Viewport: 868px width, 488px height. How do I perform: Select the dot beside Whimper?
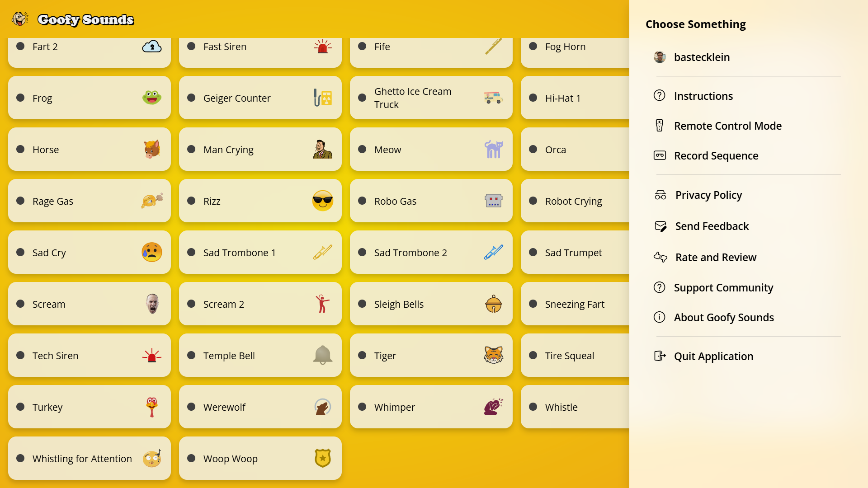362,407
